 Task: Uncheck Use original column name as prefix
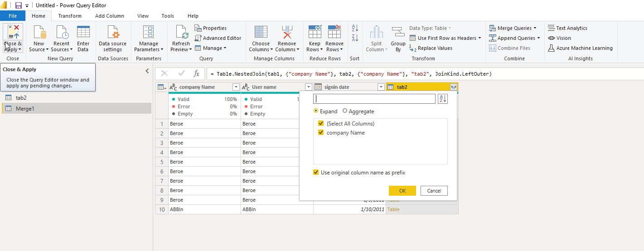[315, 173]
